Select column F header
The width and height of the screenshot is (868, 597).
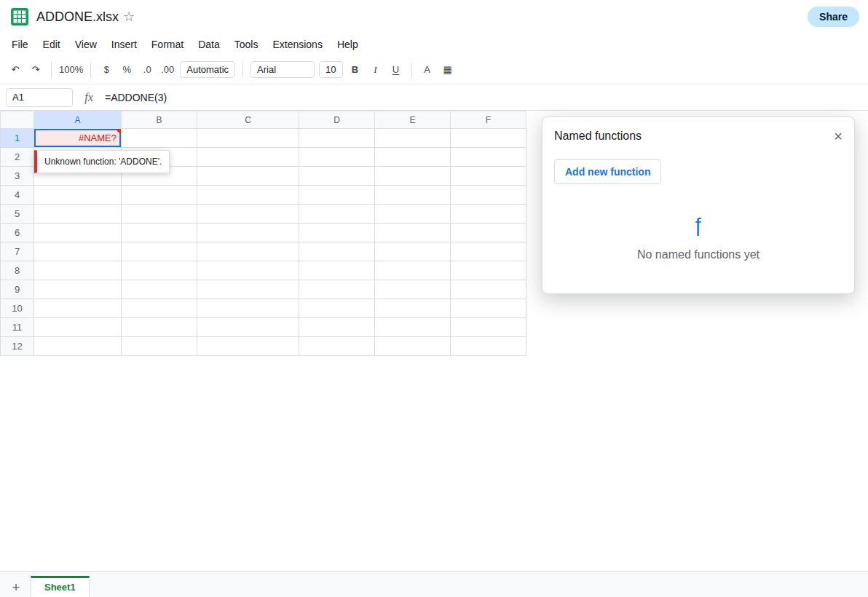coord(488,120)
